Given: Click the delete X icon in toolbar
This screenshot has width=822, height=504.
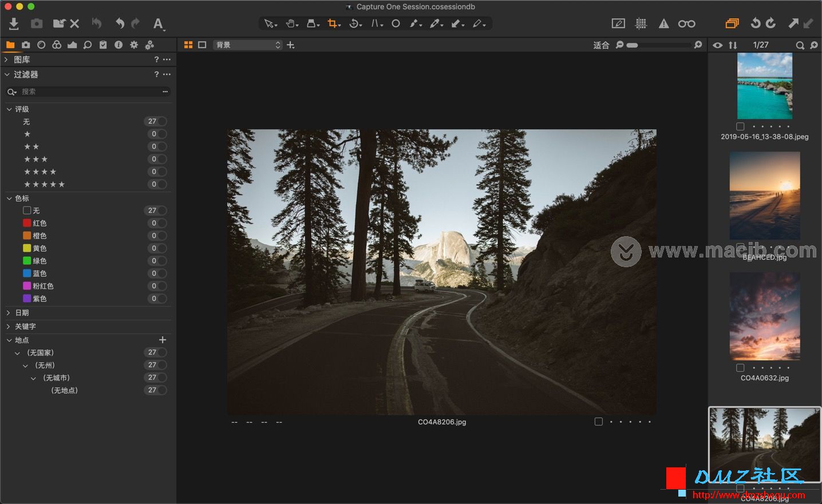Looking at the screenshot, I should 74,23.
